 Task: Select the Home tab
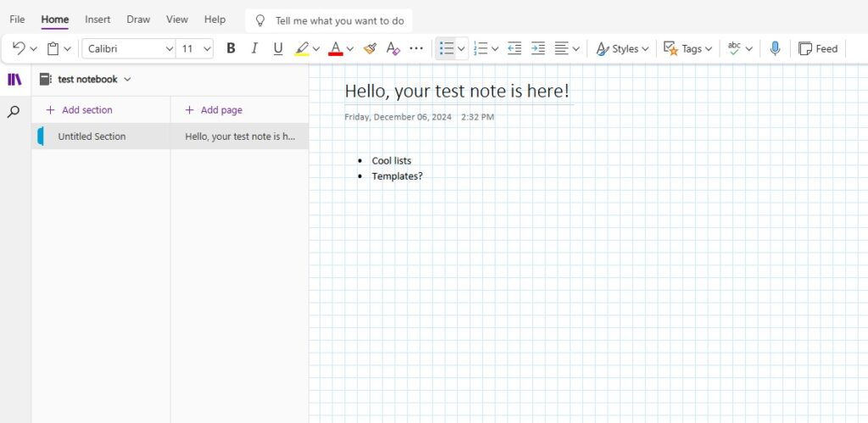coord(55,19)
